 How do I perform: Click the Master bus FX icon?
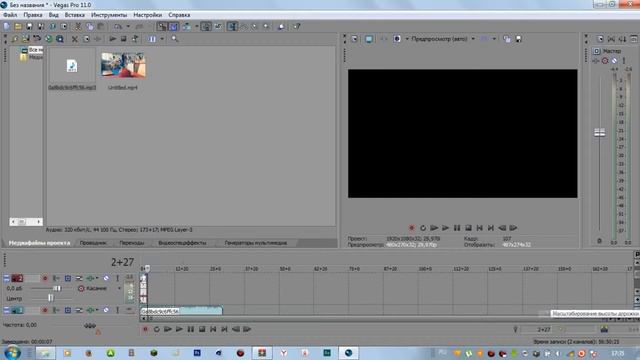596,60
